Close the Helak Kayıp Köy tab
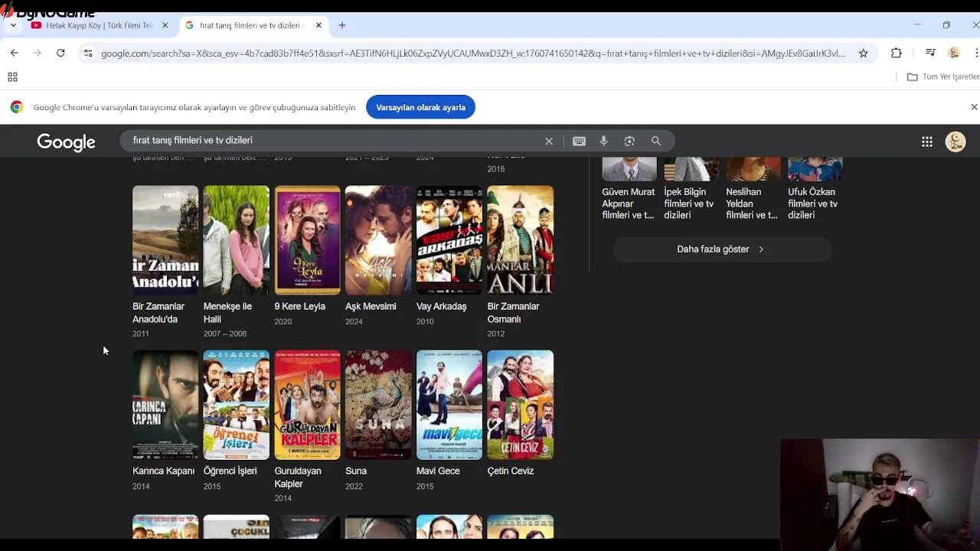 [165, 25]
